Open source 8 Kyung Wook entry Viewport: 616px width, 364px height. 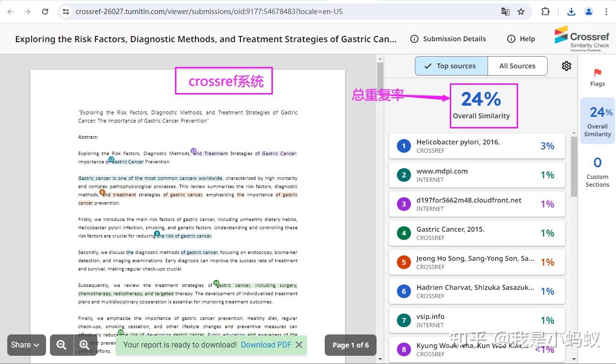coord(477,349)
